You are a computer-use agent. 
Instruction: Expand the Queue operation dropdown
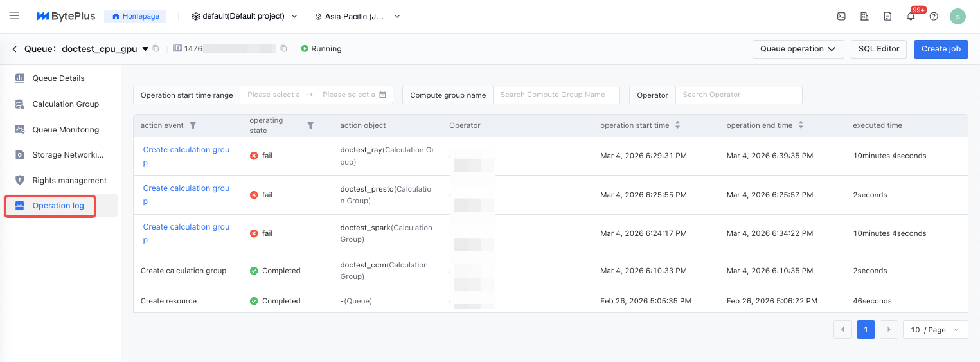pyautogui.click(x=797, y=49)
